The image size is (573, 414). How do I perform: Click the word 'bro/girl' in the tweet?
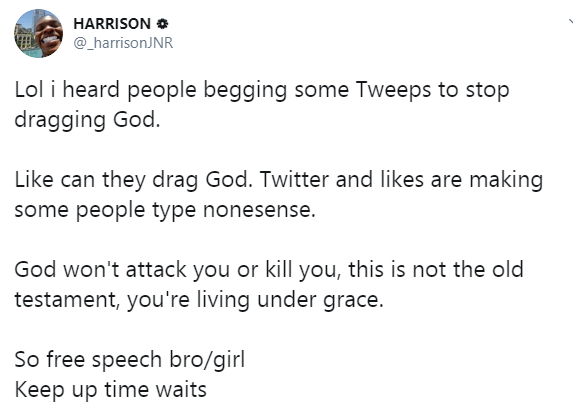point(207,360)
